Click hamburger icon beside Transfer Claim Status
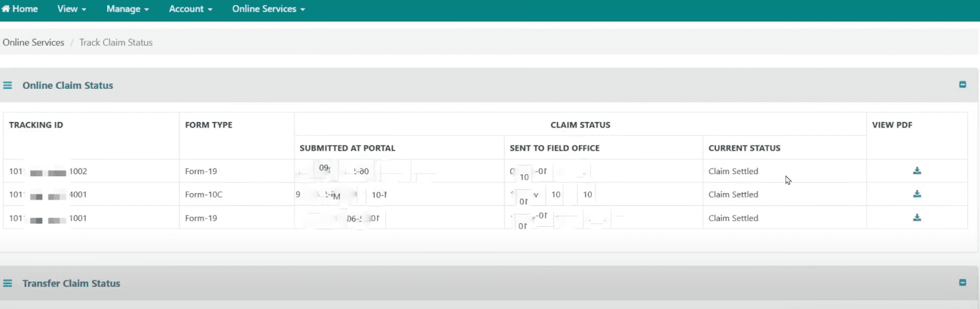The width and height of the screenshot is (980, 309). click(7, 283)
